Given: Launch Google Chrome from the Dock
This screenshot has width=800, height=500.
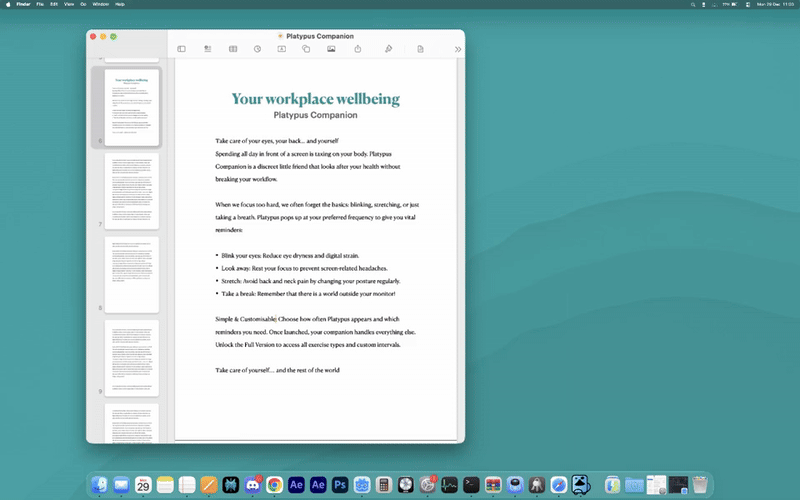Looking at the screenshot, I should tap(274, 485).
